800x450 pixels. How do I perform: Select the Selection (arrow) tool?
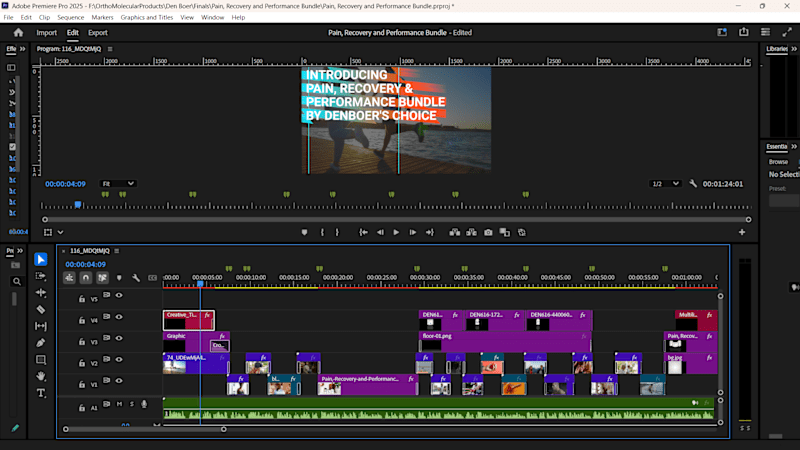pyautogui.click(x=41, y=259)
